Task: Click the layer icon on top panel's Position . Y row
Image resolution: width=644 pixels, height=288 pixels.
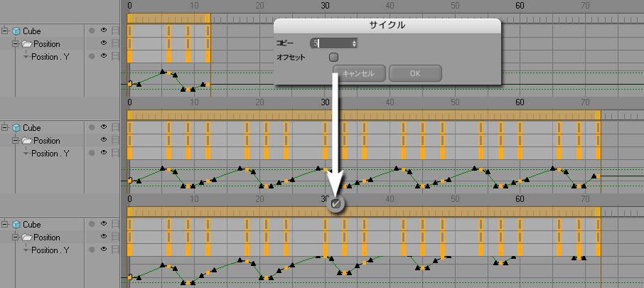Action: (x=115, y=56)
